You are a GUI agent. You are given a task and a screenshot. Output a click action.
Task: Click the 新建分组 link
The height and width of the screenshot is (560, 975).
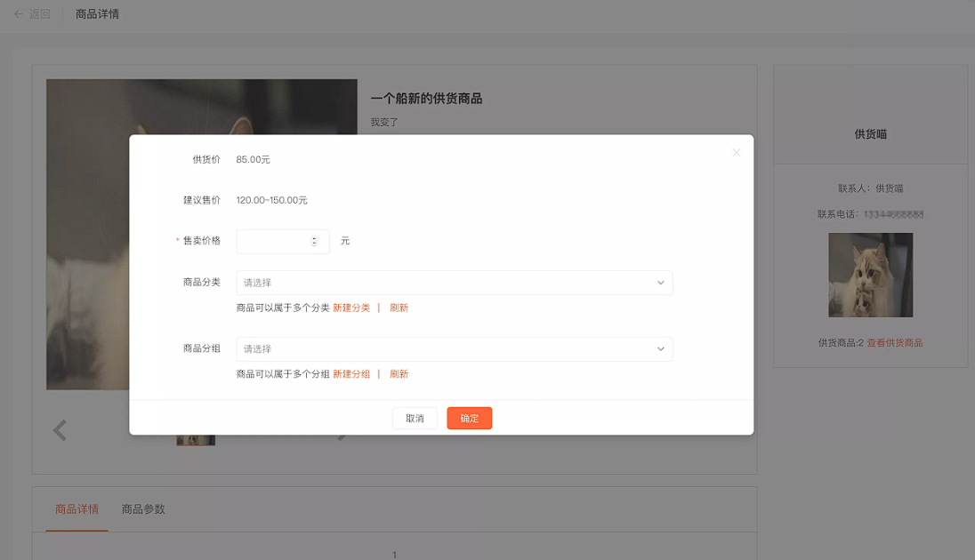click(351, 374)
